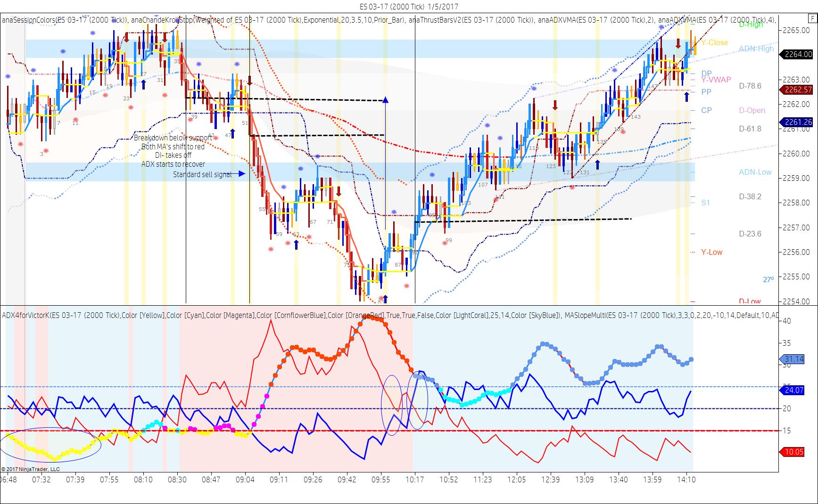818x504 pixels.
Task: Click the 06:48 time axis label
Action: click(x=8, y=480)
